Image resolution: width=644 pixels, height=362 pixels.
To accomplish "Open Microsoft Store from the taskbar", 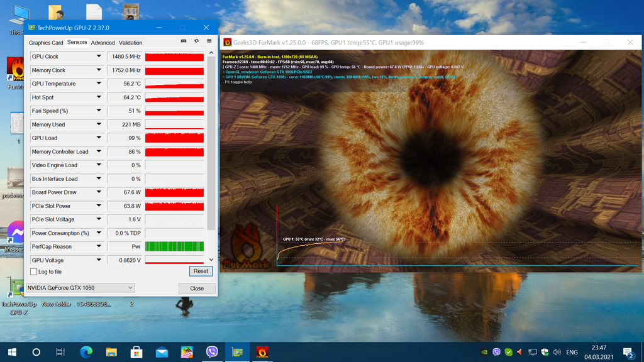I will 136,352.
